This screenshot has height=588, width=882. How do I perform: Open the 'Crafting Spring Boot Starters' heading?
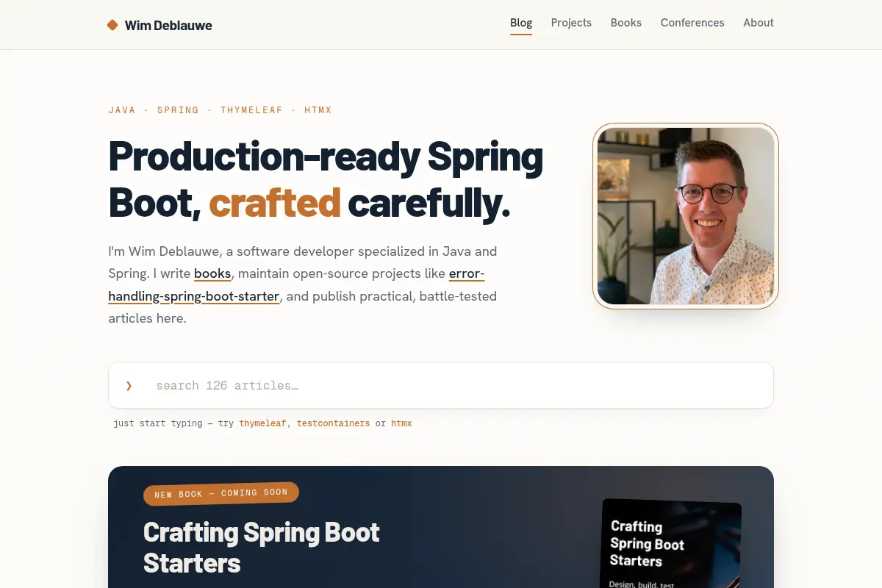click(x=261, y=548)
